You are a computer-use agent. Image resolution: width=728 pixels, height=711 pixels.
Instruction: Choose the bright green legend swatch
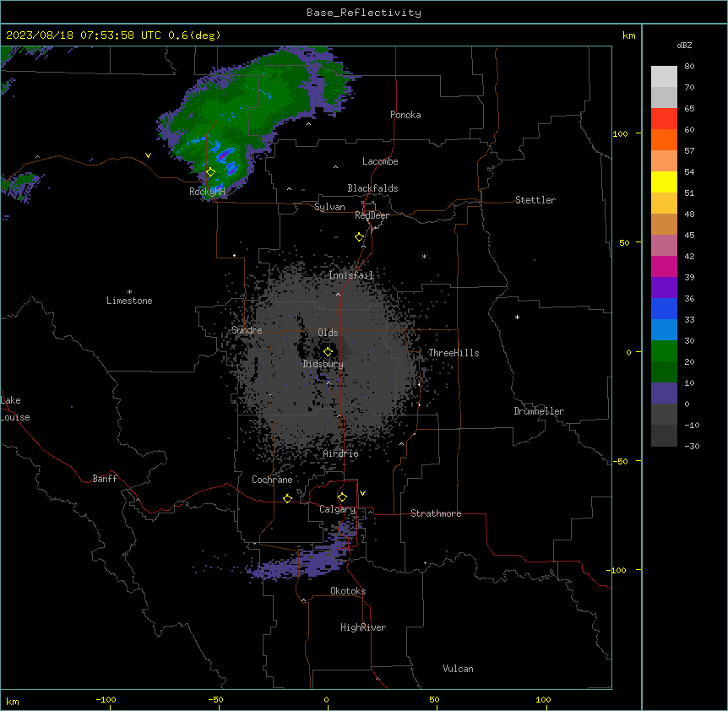(664, 351)
